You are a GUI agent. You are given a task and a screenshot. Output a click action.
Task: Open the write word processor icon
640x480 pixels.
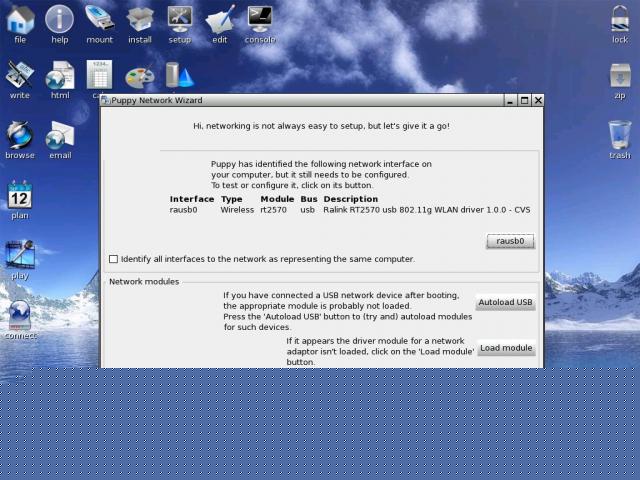tap(20, 76)
